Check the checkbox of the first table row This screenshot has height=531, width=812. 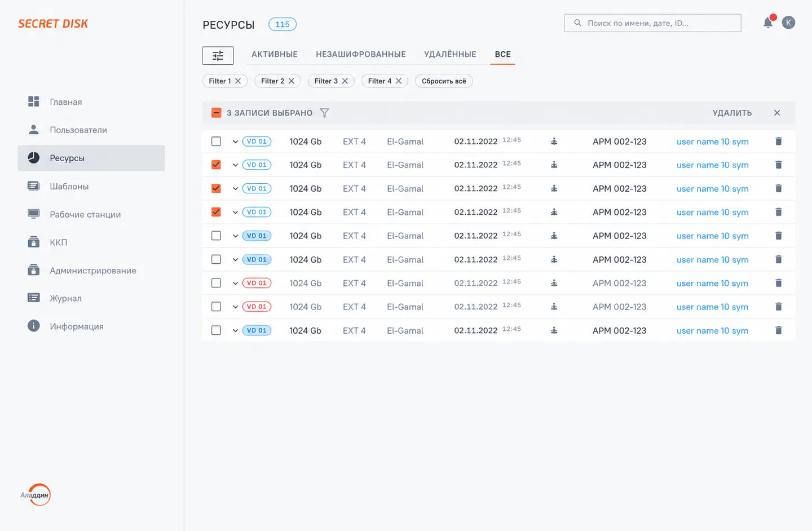[216, 141]
